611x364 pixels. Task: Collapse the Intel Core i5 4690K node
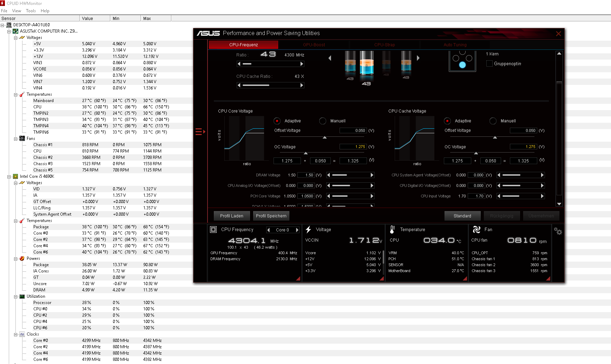[9, 176]
